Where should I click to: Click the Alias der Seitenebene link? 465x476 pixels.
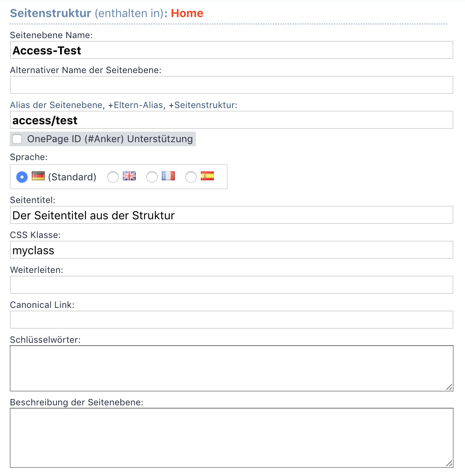tap(56, 105)
